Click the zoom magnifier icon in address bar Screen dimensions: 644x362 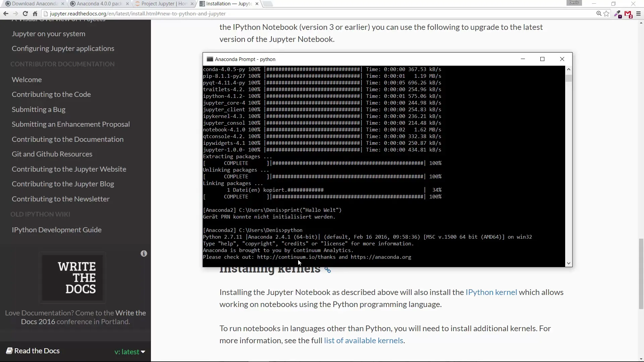click(599, 14)
